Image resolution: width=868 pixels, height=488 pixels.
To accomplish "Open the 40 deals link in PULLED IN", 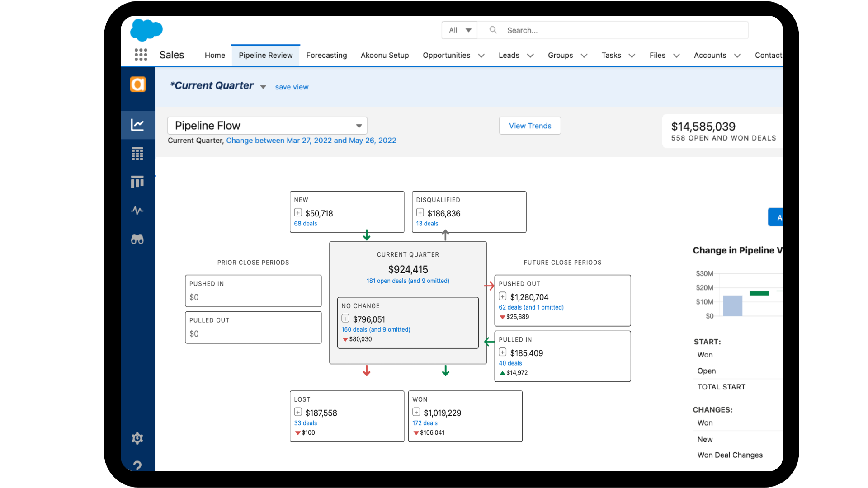I will tap(510, 363).
